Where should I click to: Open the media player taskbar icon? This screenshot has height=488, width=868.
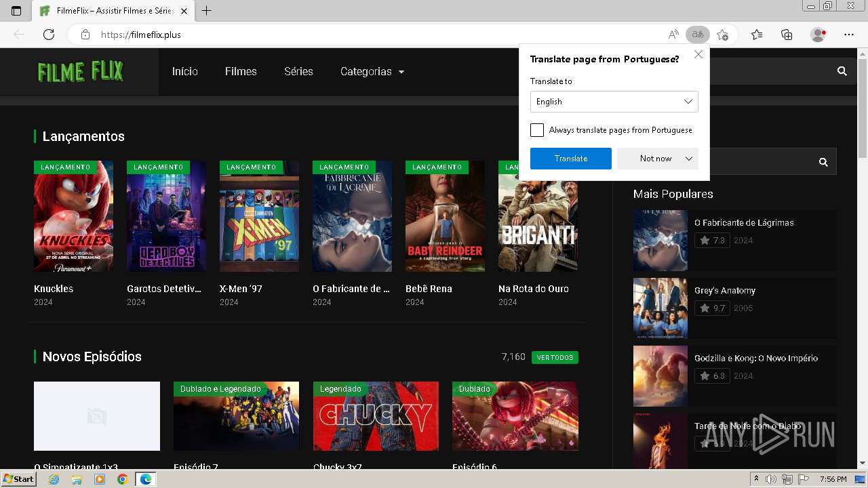(100, 479)
